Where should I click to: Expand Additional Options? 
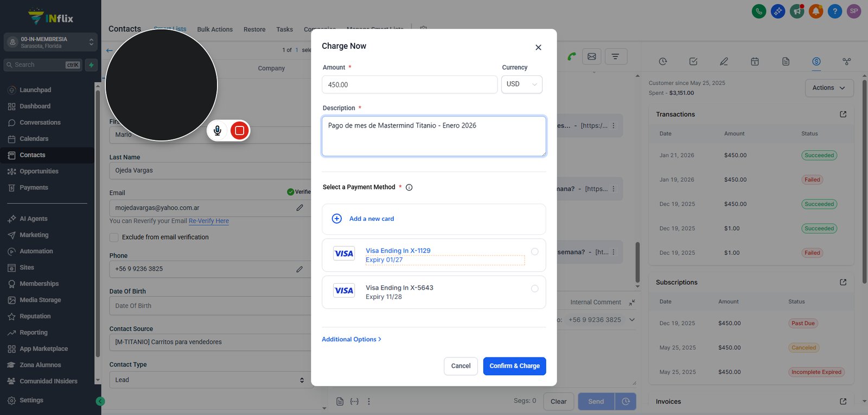352,339
